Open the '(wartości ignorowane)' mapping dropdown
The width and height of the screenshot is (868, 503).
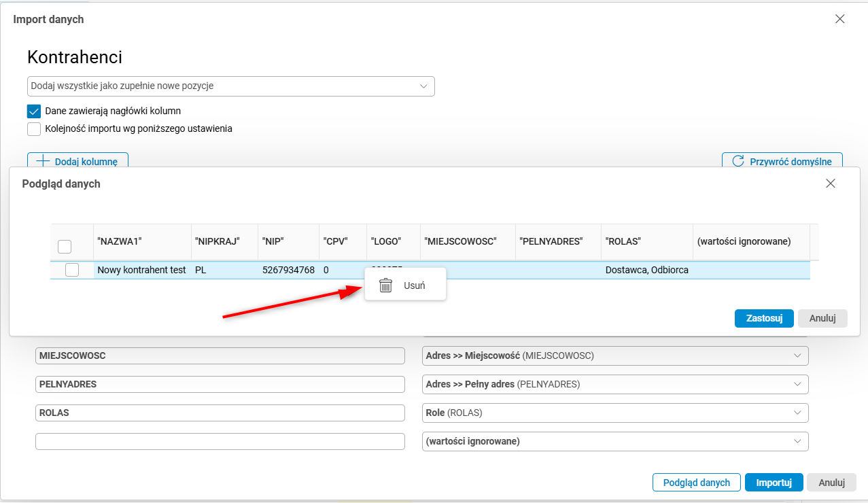point(797,441)
